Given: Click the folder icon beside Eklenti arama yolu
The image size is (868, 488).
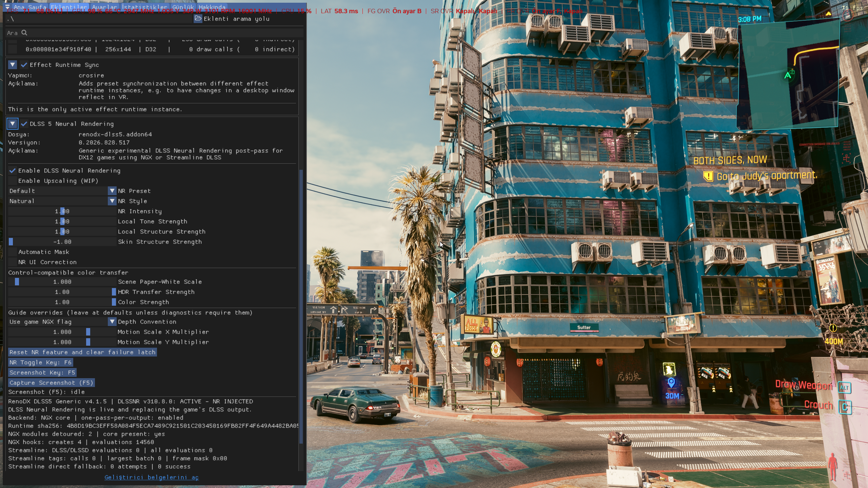Looking at the screenshot, I should (x=198, y=19).
